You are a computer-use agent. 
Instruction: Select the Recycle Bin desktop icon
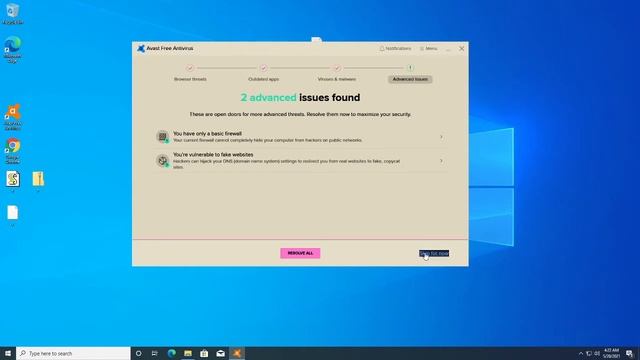tap(12, 14)
